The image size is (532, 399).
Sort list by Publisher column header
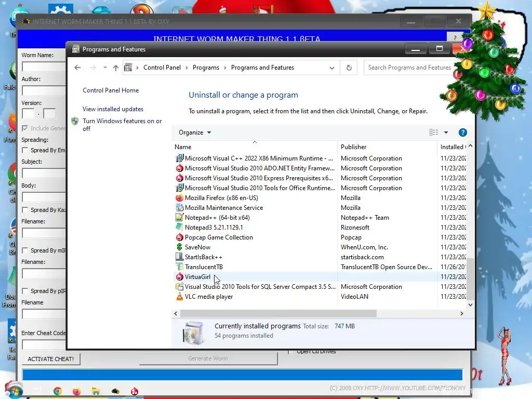point(387,147)
